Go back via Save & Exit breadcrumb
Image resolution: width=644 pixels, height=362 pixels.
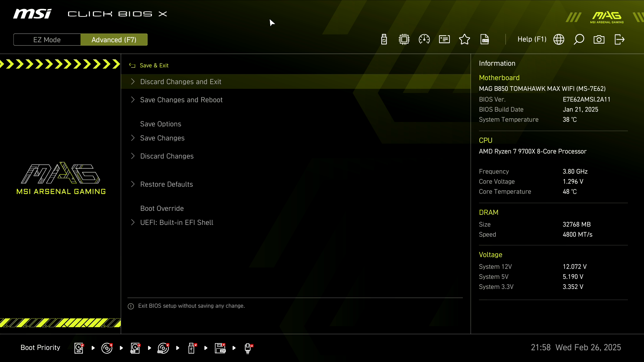154,65
